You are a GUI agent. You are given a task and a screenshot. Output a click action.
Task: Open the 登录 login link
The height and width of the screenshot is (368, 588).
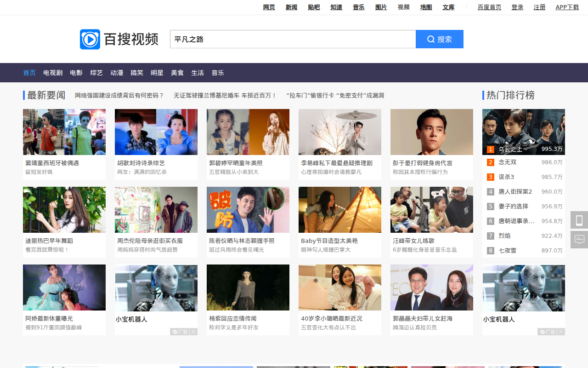click(517, 7)
